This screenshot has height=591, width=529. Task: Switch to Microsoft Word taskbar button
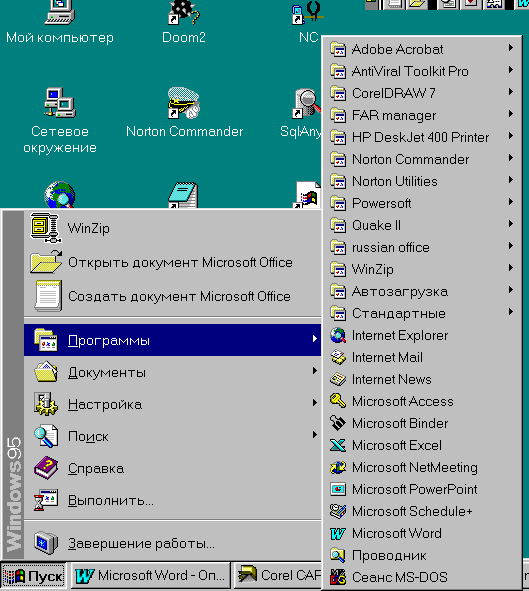[151, 576]
